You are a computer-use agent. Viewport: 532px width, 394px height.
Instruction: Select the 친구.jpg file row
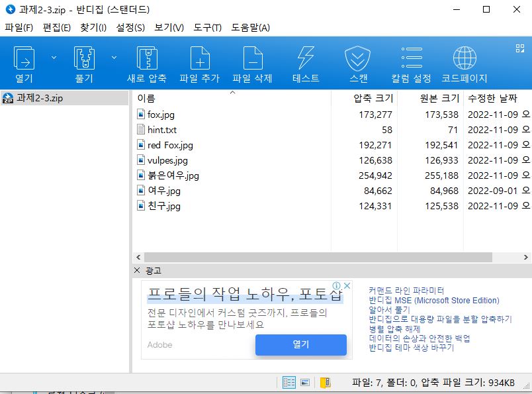pos(332,206)
